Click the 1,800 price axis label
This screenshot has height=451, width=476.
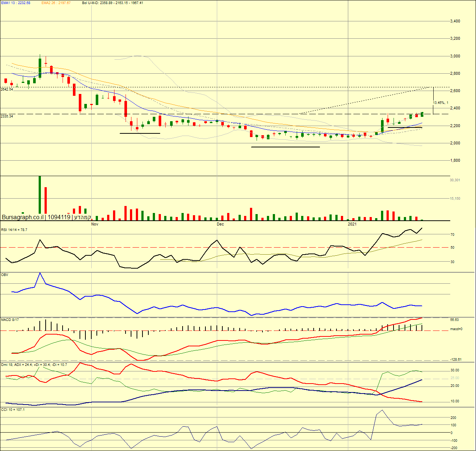pos(455,161)
